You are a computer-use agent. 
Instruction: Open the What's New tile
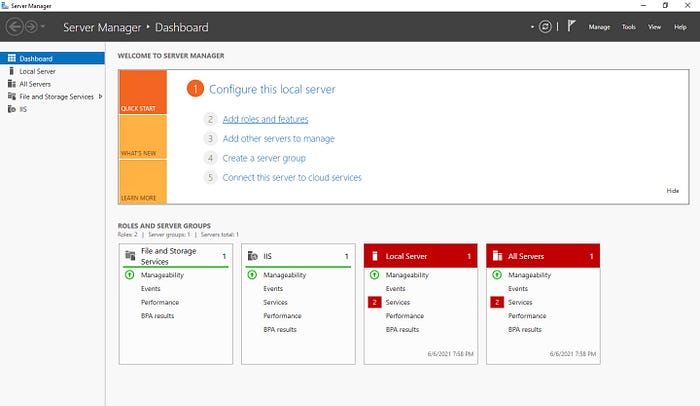pos(143,137)
